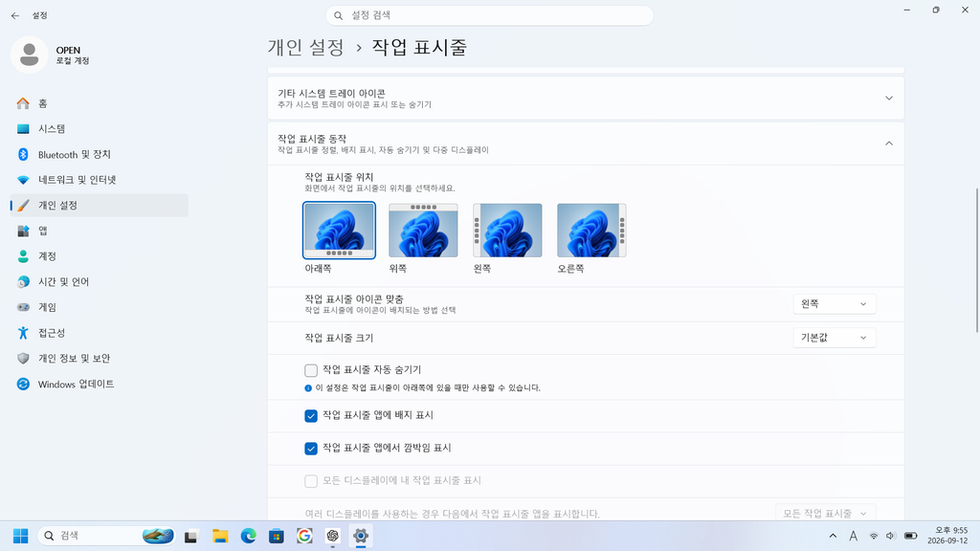
Task: Launch Microsoft Edge from the taskbar
Action: pyautogui.click(x=248, y=536)
